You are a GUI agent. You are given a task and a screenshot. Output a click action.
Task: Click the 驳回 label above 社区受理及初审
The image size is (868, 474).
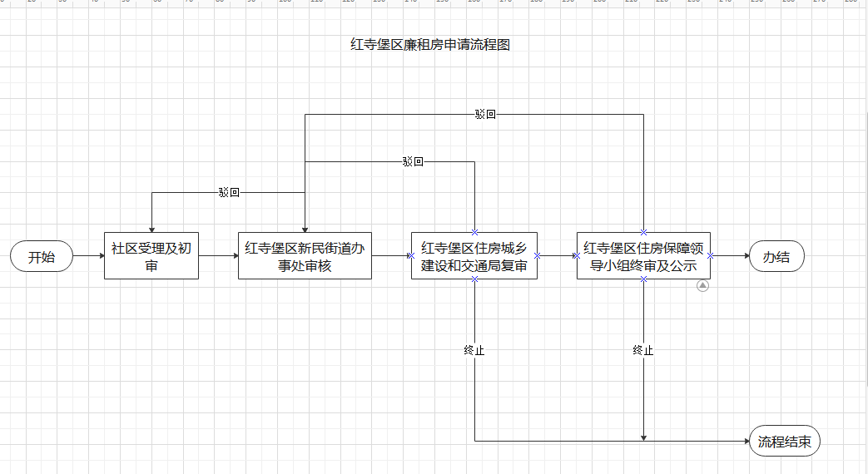coord(229,192)
